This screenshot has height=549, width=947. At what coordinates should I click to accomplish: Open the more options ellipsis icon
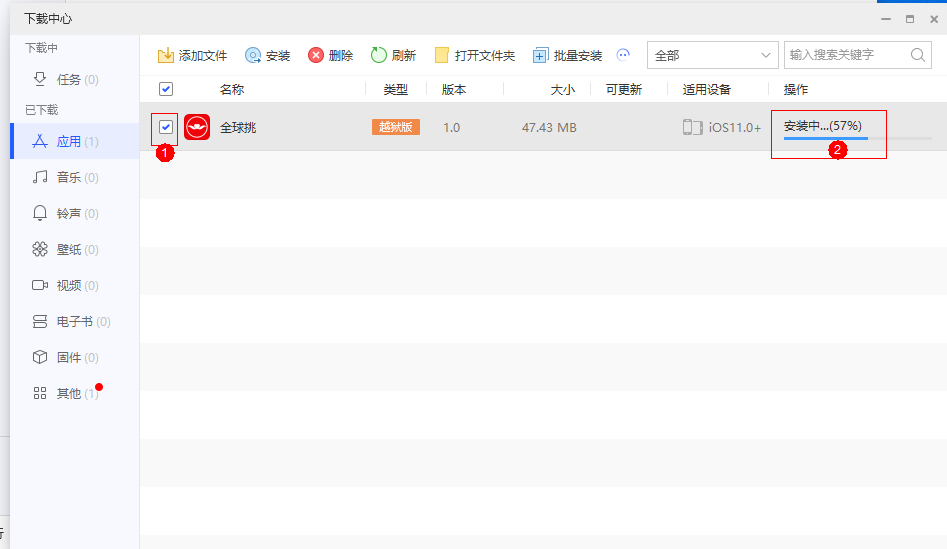click(623, 55)
